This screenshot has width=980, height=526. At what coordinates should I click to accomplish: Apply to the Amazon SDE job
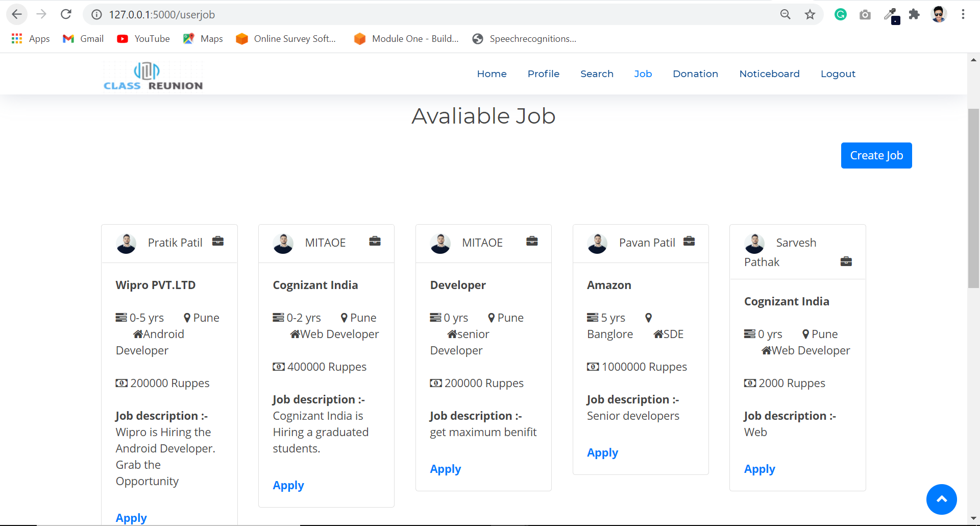tap(603, 453)
